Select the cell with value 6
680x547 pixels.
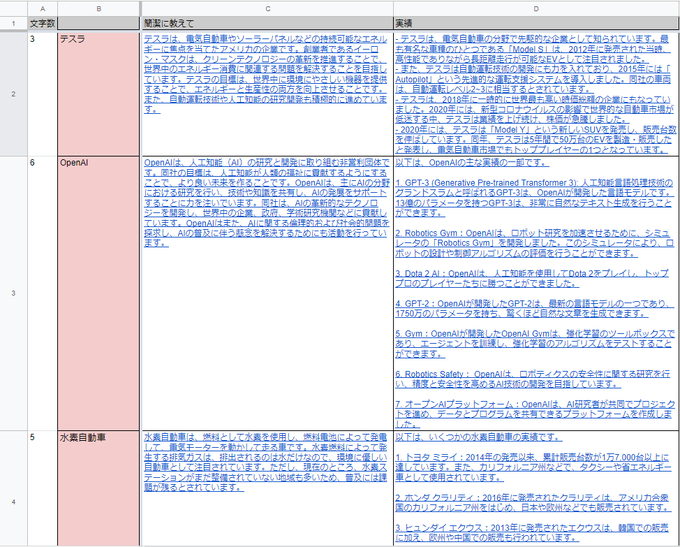pyautogui.click(x=42, y=293)
